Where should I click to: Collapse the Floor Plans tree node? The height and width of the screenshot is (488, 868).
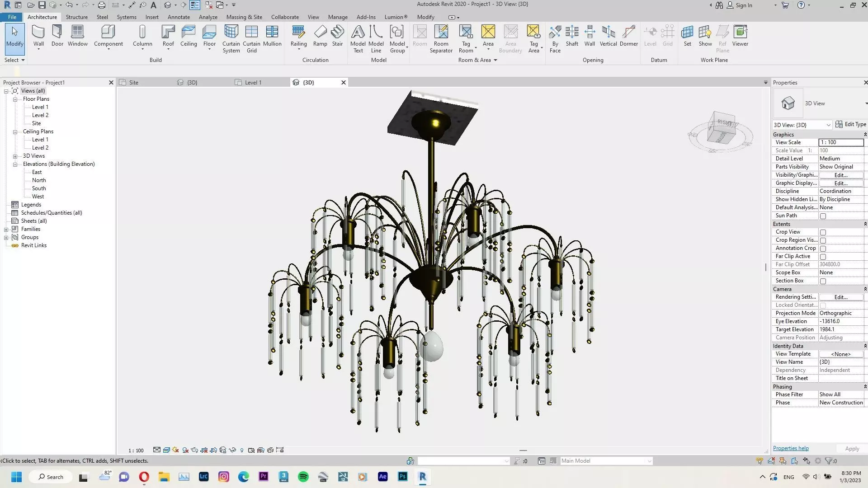pyautogui.click(x=15, y=99)
